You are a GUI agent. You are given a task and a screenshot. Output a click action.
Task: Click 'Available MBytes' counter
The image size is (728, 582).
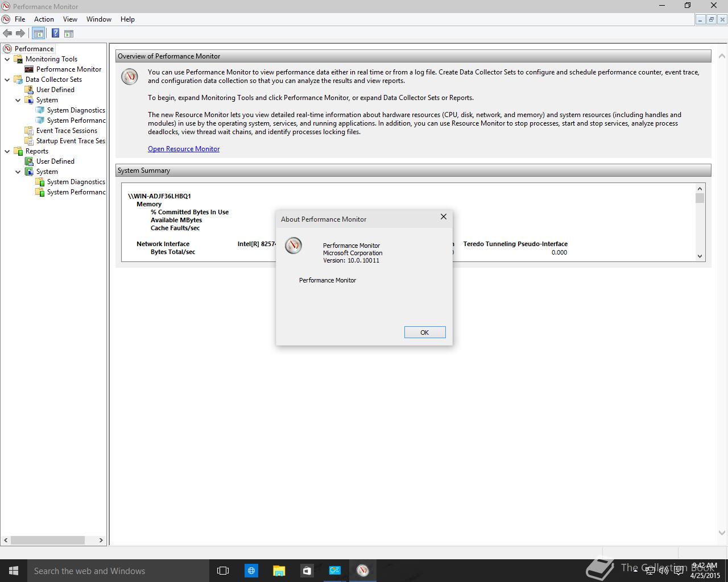[x=176, y=220]
